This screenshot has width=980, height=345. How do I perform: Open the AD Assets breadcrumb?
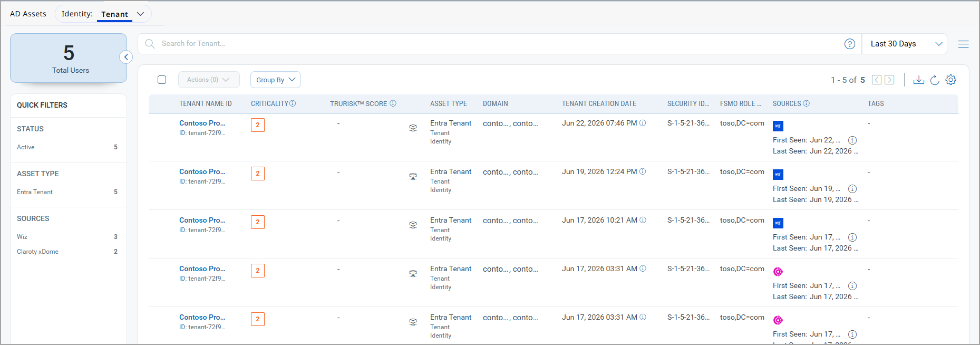tap(28, 14)
